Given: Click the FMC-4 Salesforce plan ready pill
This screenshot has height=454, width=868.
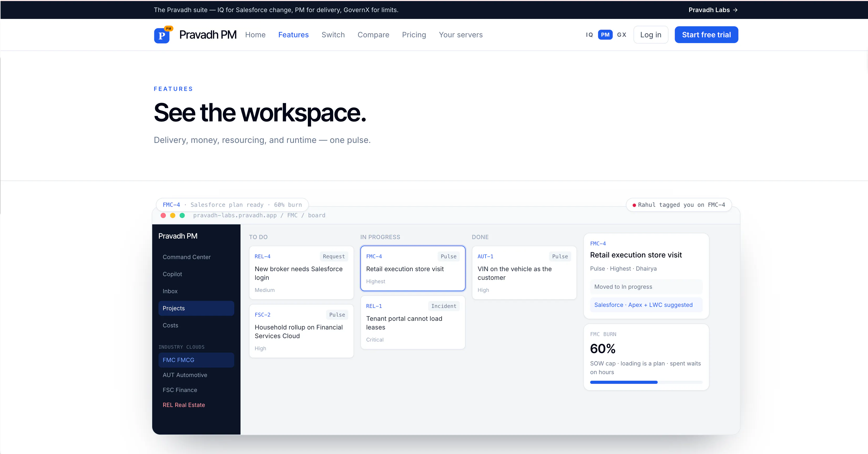Looking at the screenshot, I should [232, 205].
